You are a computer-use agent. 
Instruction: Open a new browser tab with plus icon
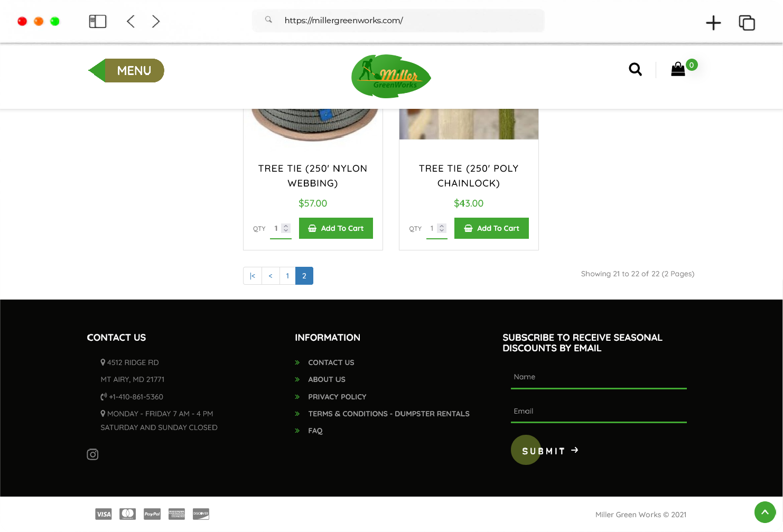click(x=713, y=22)
